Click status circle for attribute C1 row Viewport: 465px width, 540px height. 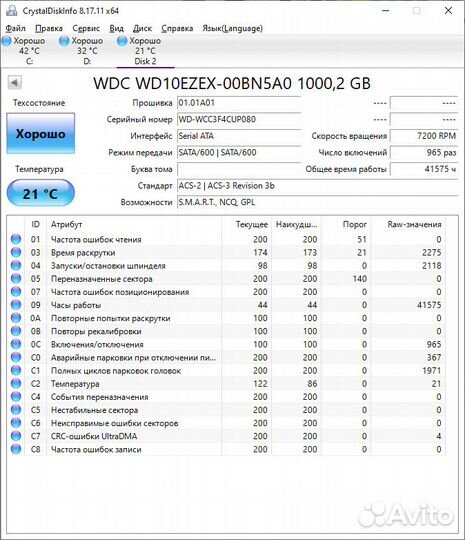click(16, 371)
